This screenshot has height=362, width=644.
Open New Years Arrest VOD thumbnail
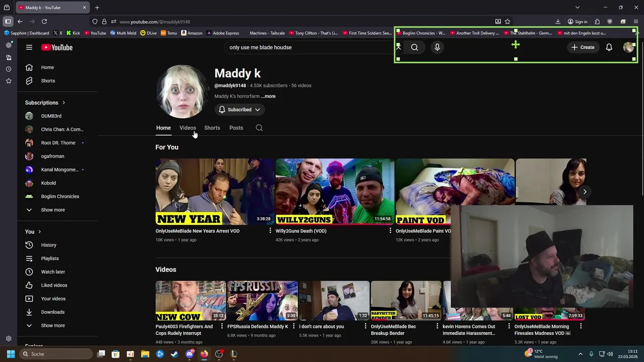215,192
